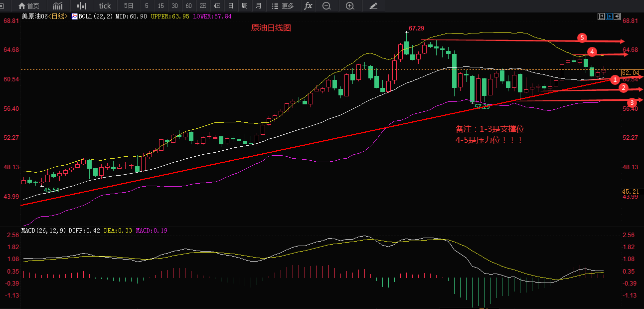Select the 周 weekly period

tap(244, 6)
